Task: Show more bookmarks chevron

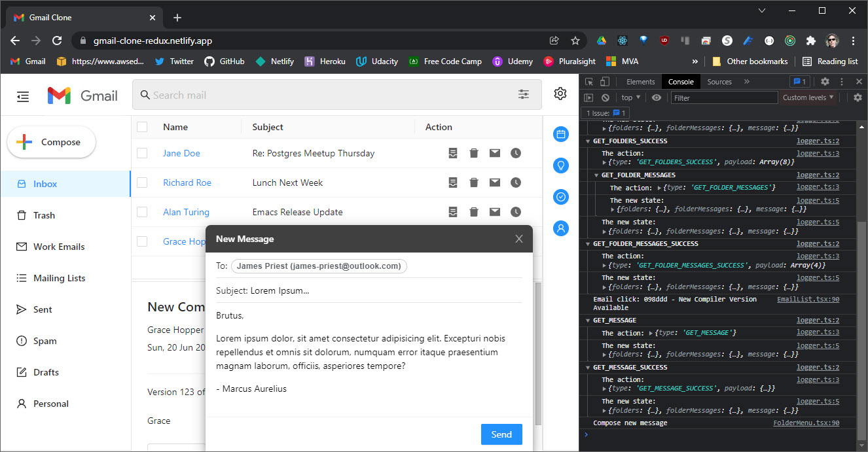Action: [695, 61]
